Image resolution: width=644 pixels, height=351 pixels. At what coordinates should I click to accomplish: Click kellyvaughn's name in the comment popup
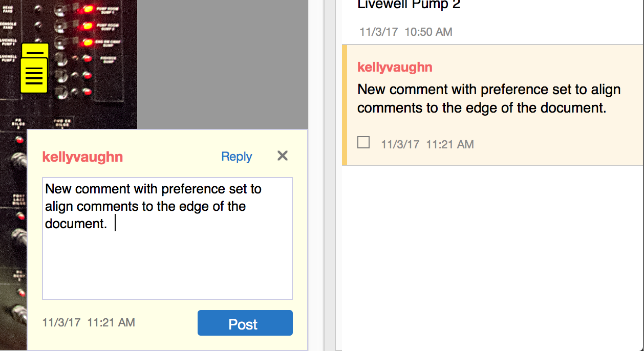pyautogui.click(x=82, y=157)
